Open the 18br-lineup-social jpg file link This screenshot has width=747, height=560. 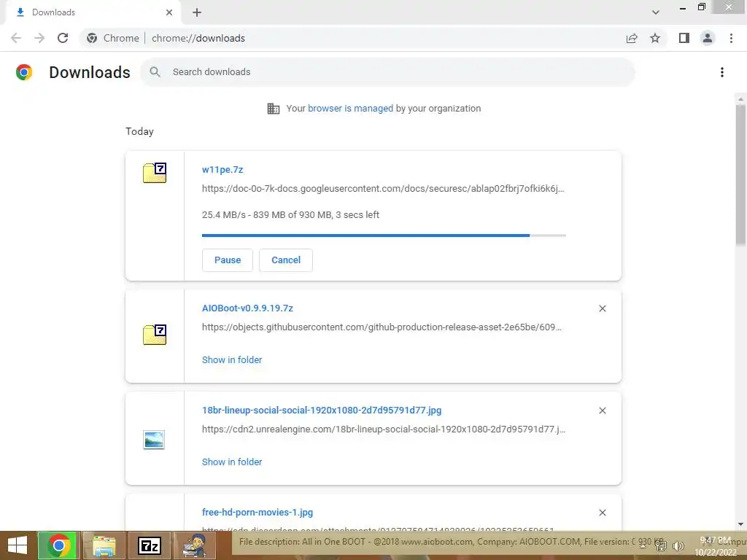pos(322,410)
